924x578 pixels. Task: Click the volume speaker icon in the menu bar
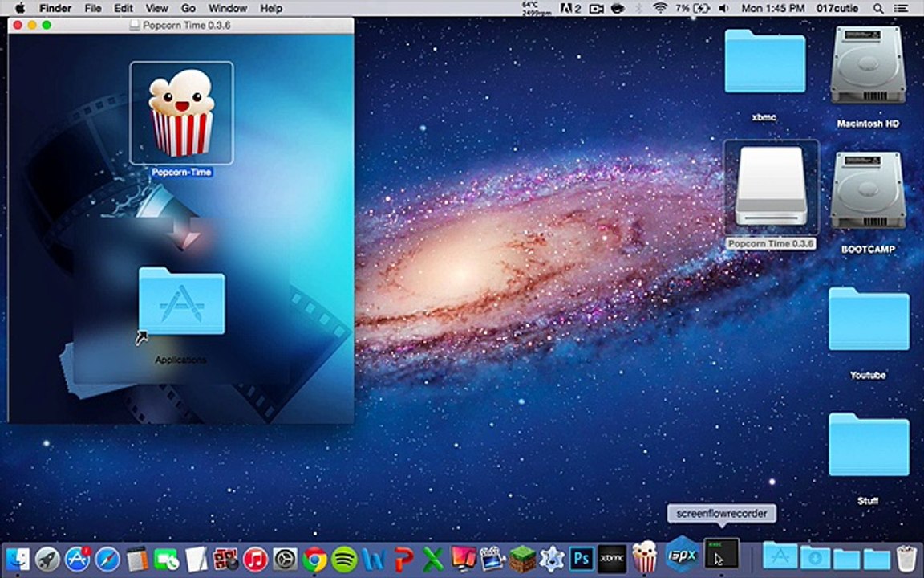(723, 8)
